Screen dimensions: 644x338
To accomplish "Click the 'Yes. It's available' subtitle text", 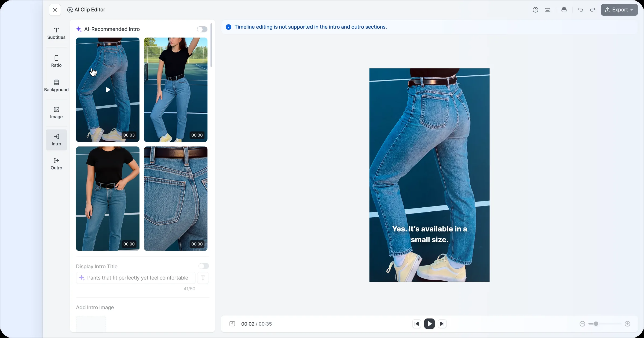I will pyautogui.click(x=429, y=234).
